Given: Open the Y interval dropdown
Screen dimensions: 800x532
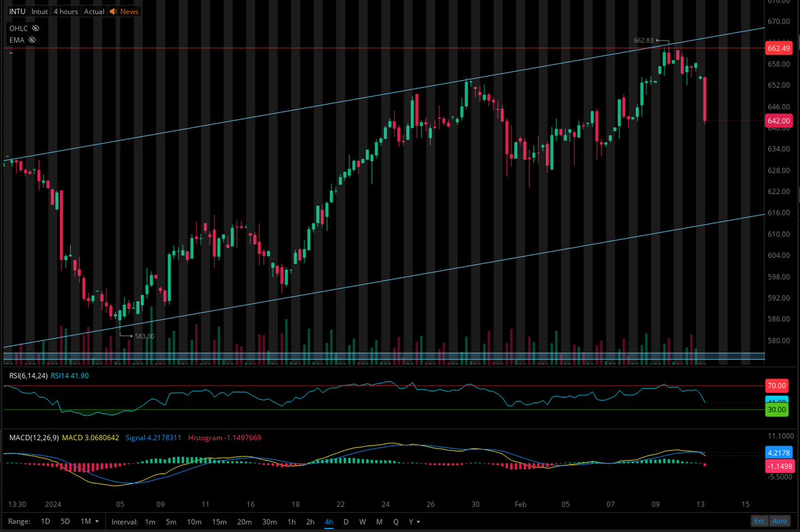Looking at the screenshot, I should (x=414, y=521).
